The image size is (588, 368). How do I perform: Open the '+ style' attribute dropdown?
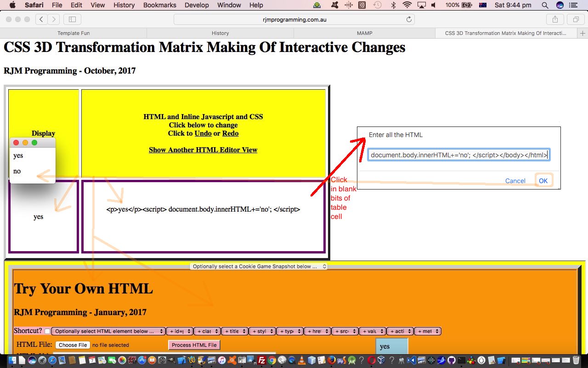(x=262, y=331)
